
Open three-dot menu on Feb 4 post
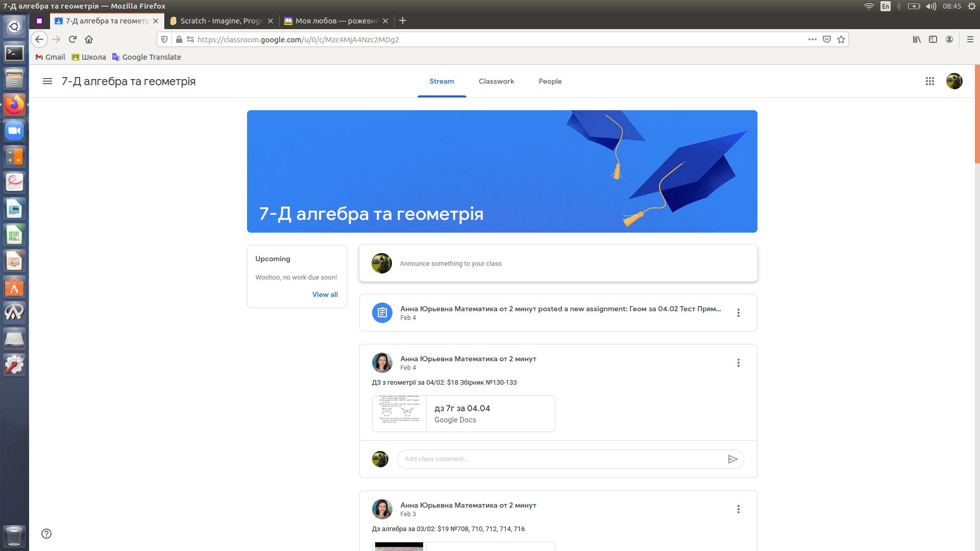(738, 363)
